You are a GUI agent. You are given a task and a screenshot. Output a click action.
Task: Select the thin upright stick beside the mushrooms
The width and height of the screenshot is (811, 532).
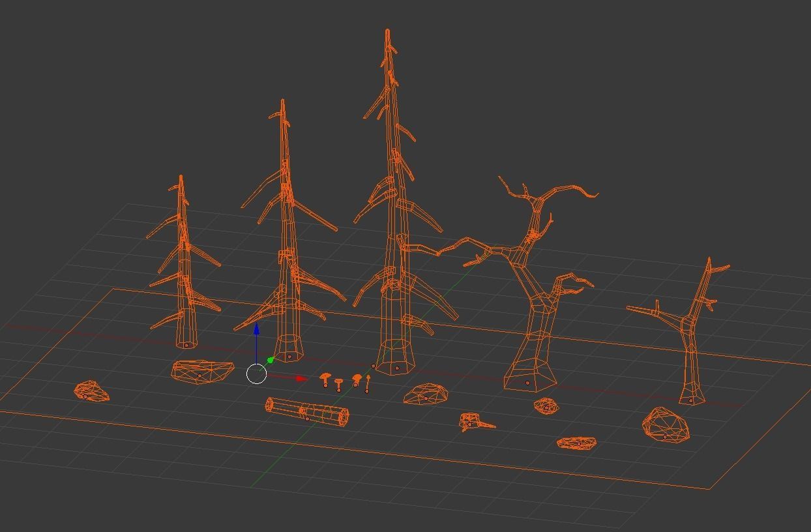tap(368, 383)
